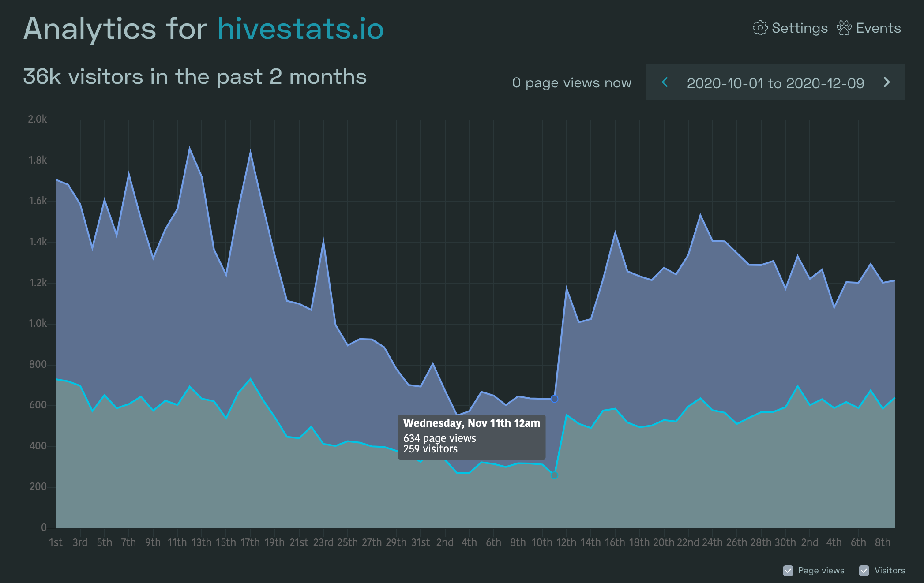Viewport: 924px width, 583px height.
Task: Click the Events paw icon
Action: (x=844, y=28)
